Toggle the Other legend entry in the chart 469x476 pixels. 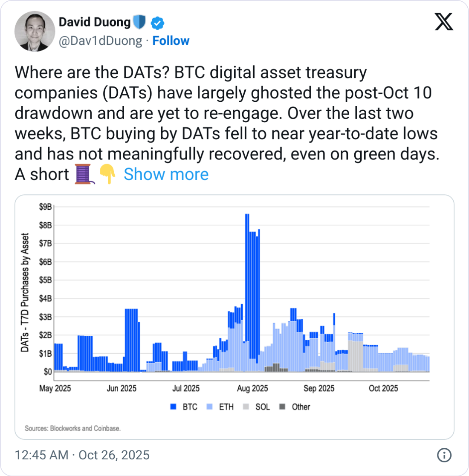pos(282,407)
